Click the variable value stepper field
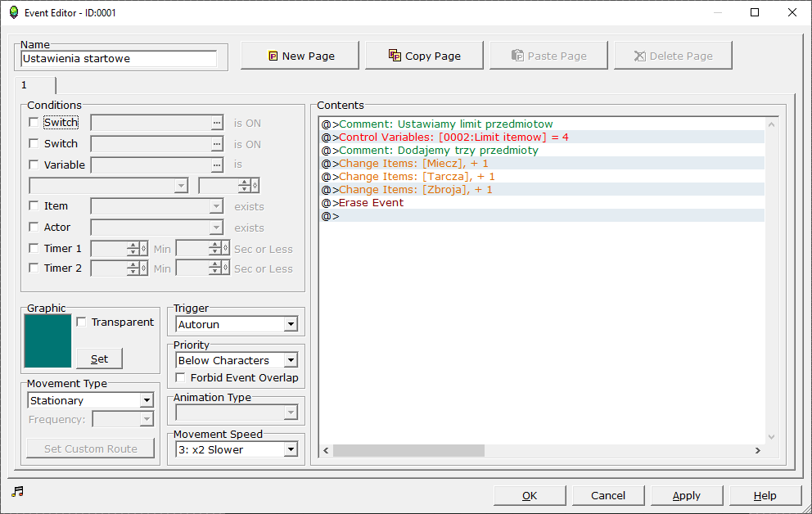Image resolution: width=812 pixels, height=514 pixels. 229,185
